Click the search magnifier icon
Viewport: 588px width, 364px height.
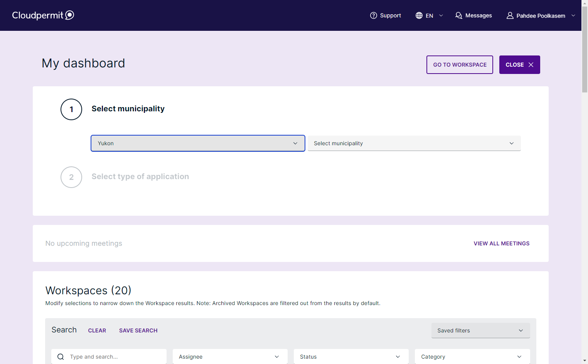tap(61, 357)
